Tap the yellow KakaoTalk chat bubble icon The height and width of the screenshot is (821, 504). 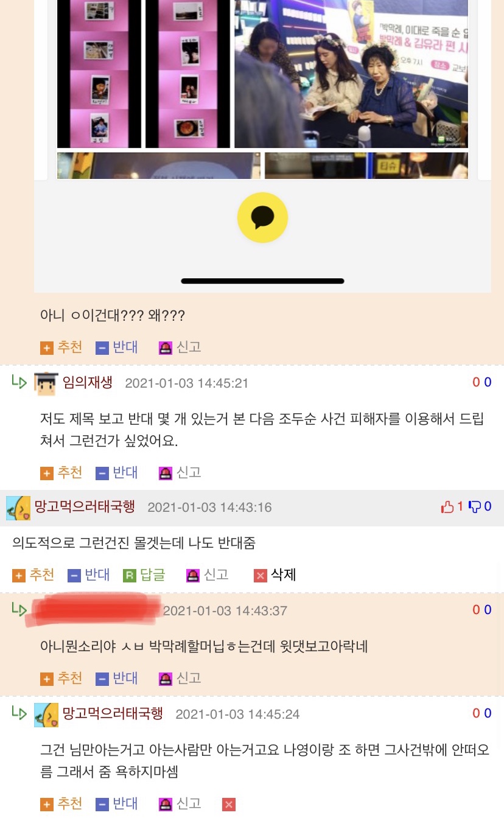(262, 217)
